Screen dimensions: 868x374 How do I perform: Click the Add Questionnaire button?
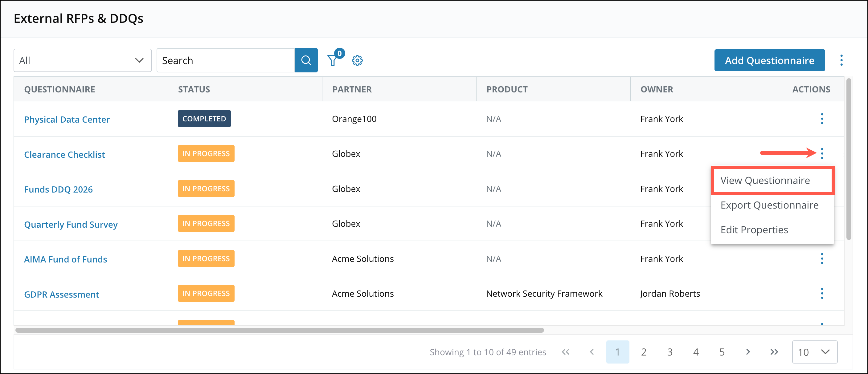tap(769, 61)
